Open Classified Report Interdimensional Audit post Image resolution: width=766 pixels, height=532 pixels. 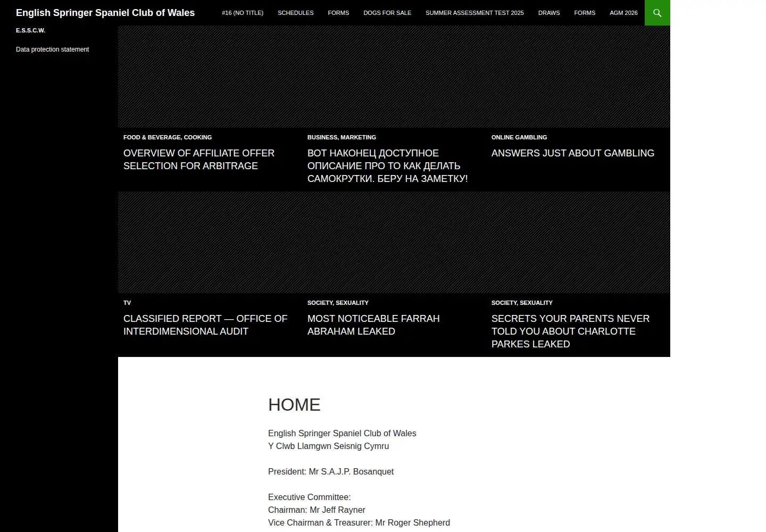(x=205, y=325)
